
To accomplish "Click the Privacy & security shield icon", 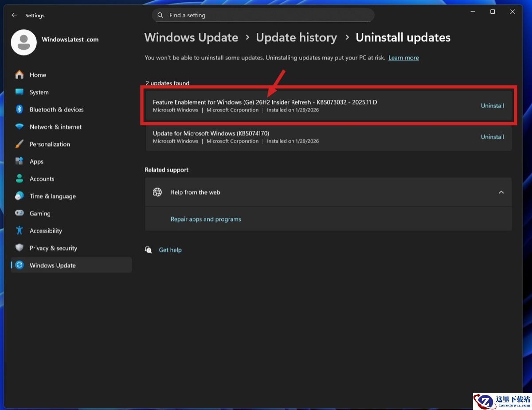I will [20, 248].
